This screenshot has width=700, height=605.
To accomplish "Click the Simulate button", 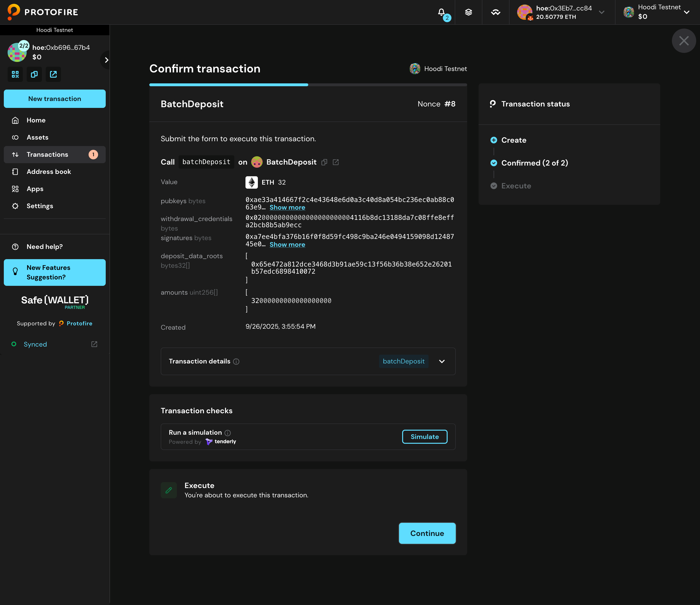I will pos(424,437).
